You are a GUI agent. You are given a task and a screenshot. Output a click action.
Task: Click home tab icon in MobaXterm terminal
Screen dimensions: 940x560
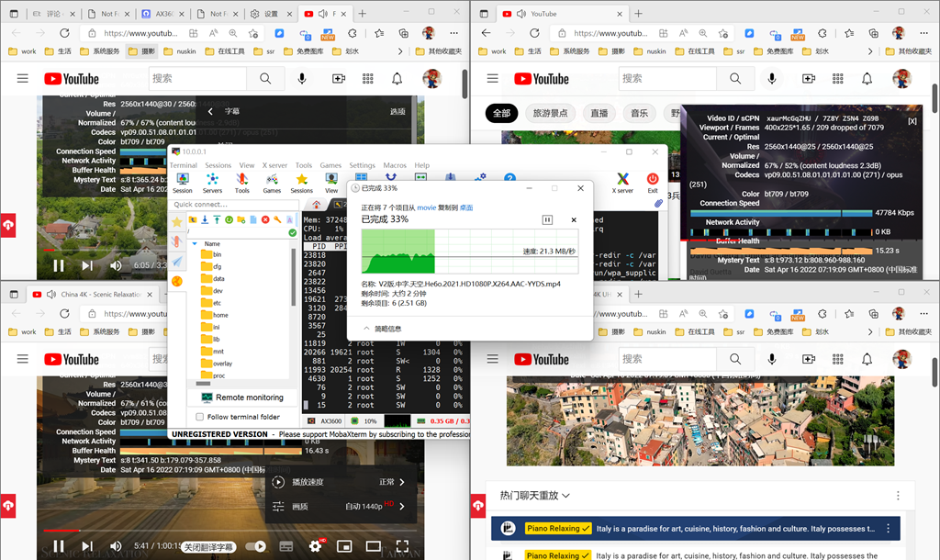tap(316, 205)
